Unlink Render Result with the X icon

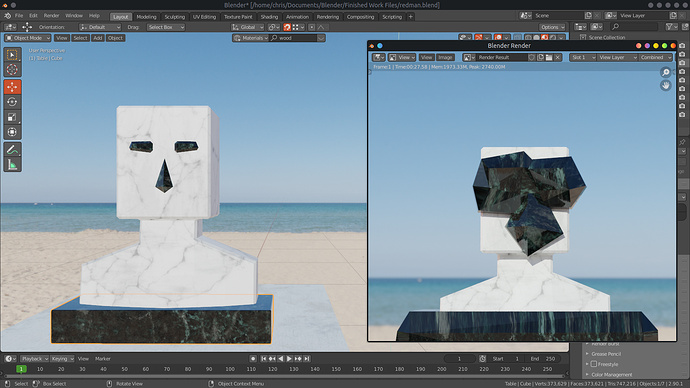[558, 58]
